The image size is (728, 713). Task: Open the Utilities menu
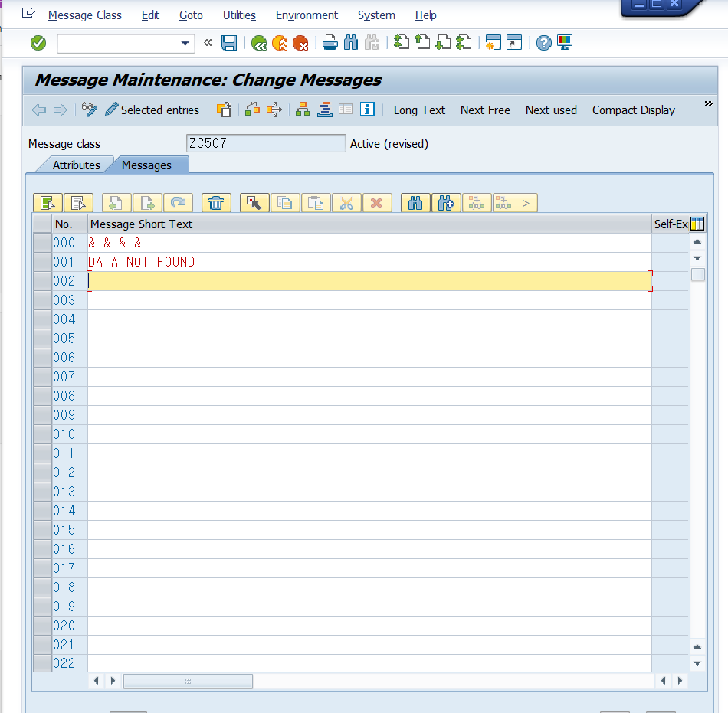pos(239,15)
